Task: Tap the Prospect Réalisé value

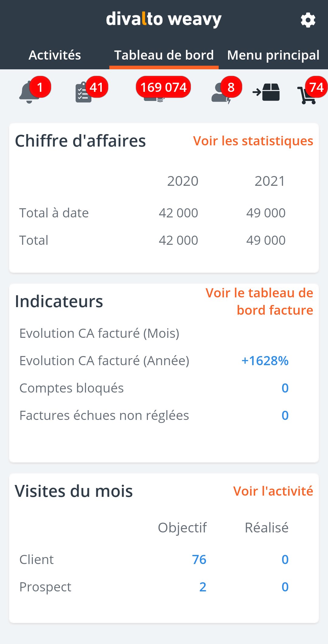Action: click(x=285, y=587)
